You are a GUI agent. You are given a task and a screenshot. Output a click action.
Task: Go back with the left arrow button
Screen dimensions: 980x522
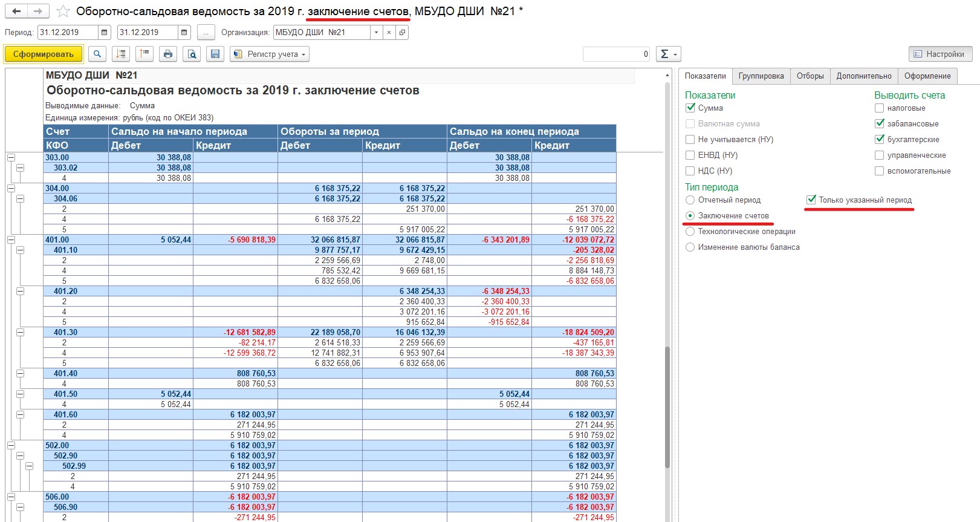(x=16, y=11)
